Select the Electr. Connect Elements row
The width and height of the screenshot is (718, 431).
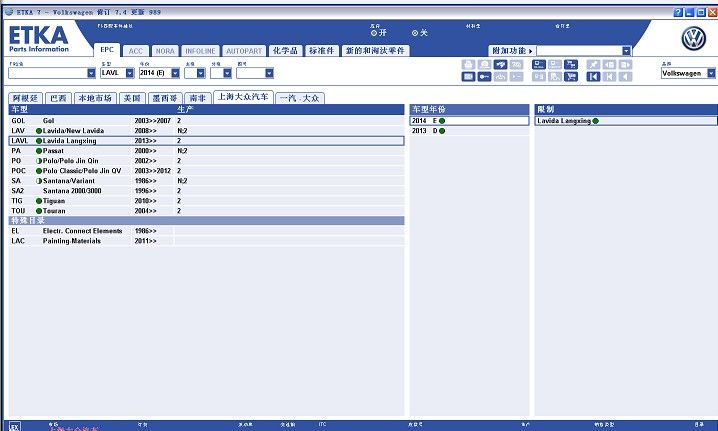(x=207, y=231)
